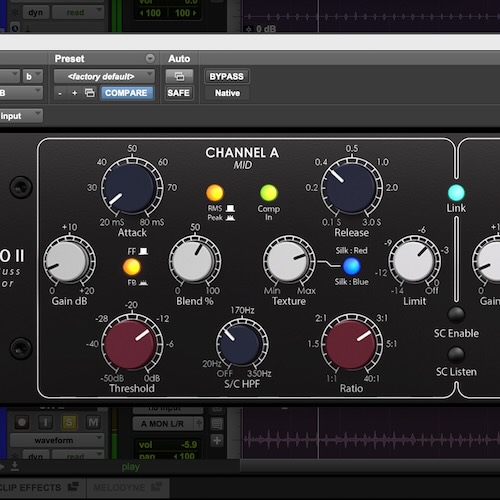Click the Blend % knob
The height and width of the screenshot is (500, 500).
click(x=195, y=261)
